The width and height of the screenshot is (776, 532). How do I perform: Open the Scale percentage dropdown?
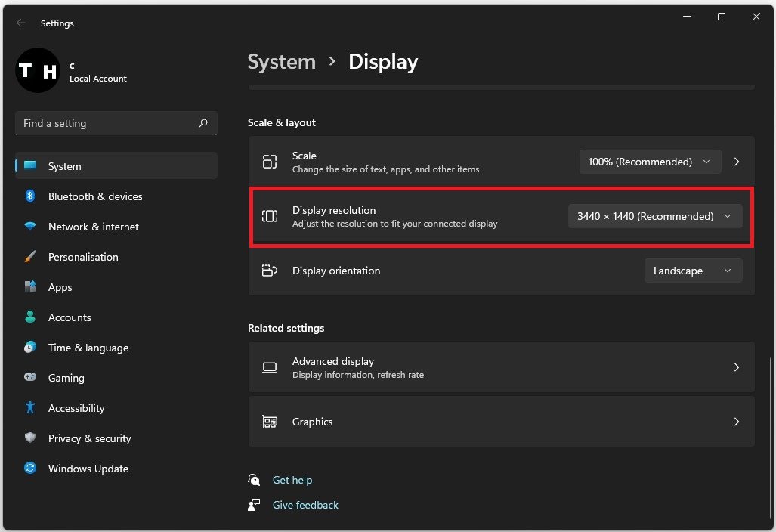coord(650,162)
